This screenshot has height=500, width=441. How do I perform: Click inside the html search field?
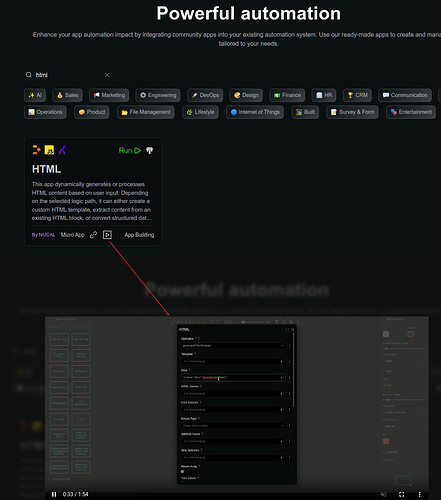[68, 75]
